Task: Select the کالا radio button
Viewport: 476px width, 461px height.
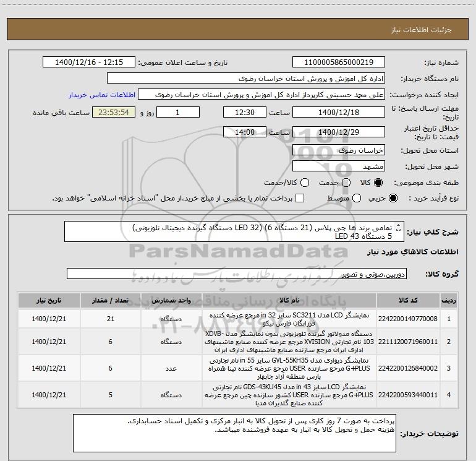Action: pos(378,183)
